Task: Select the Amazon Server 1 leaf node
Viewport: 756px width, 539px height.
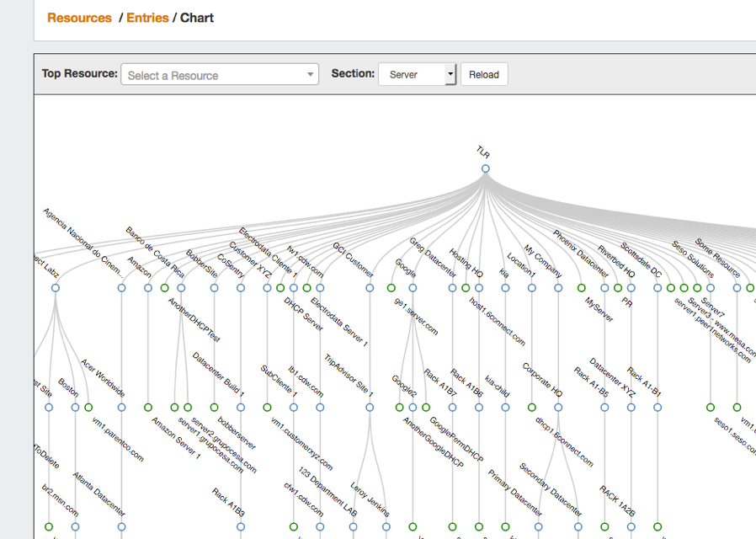Action: 148,408
